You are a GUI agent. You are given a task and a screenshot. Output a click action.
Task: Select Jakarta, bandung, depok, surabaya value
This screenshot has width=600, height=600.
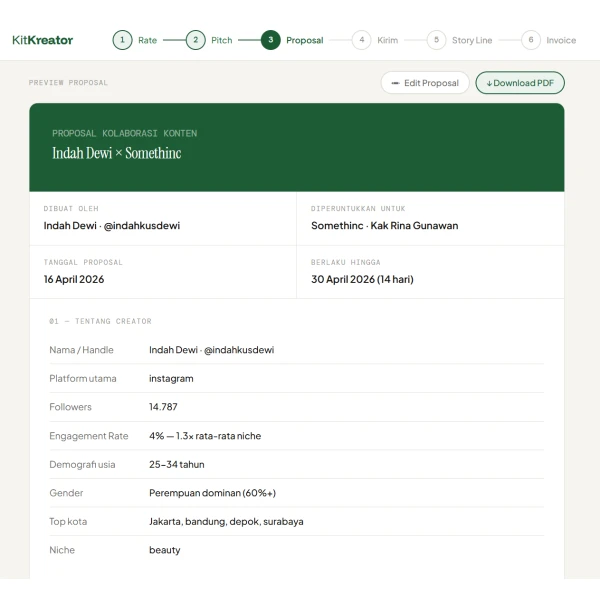click(x=226, y=522)
